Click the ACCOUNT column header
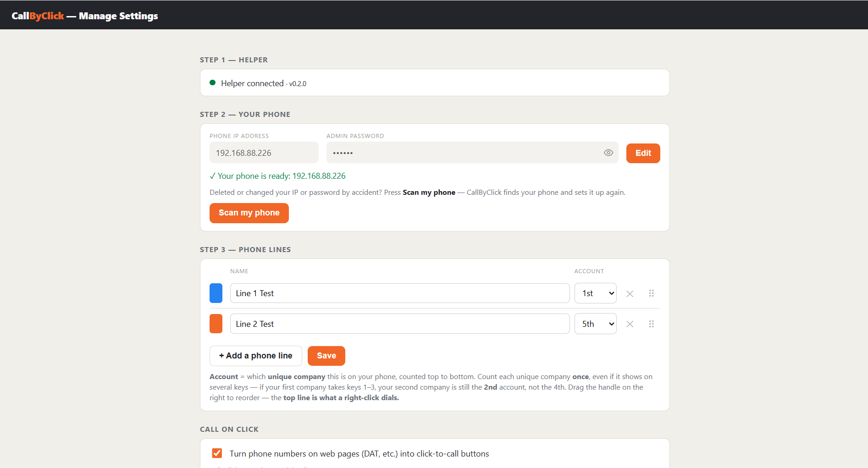The image size is (868, 468). click(589, 271)
